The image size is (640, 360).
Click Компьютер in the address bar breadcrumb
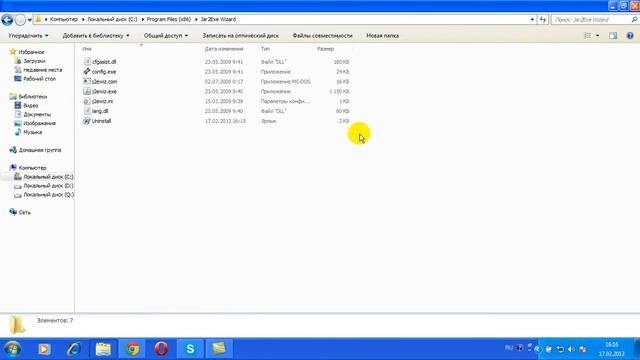pyautogui.click(x=64, y=19)
